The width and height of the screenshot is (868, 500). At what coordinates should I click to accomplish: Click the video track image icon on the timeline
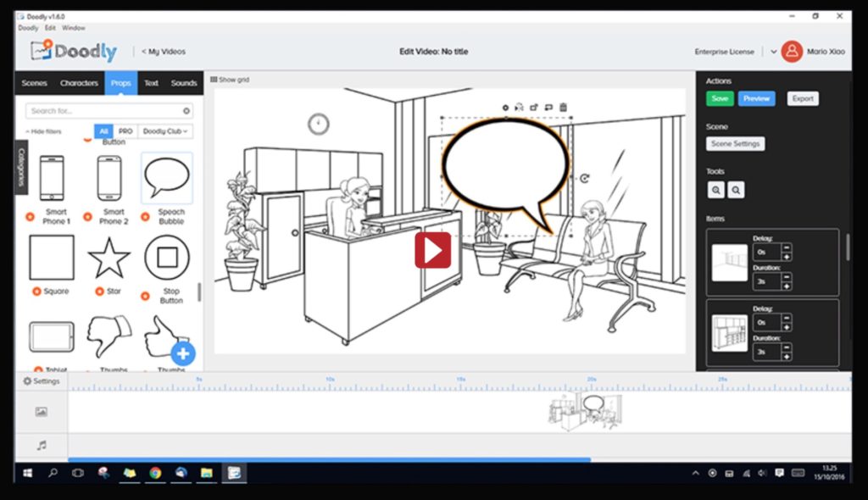click(x=41, y=411)
